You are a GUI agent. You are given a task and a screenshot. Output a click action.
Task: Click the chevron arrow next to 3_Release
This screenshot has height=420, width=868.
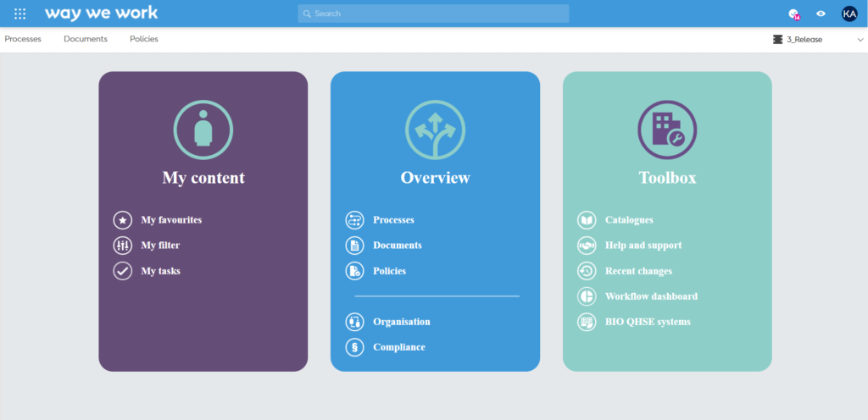pyautogui.click(x=860, y=40)
